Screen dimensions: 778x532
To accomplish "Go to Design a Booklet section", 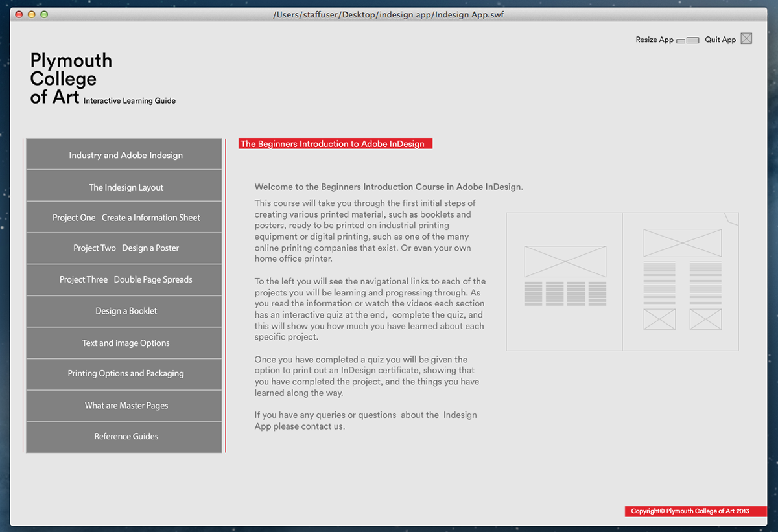I will pyautogui.click(x=124, y=311).
